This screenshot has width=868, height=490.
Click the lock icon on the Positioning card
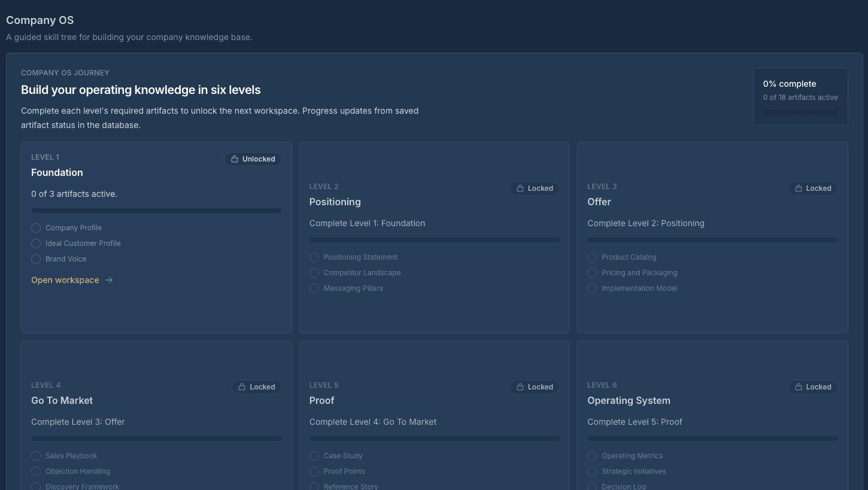pyautogui.click(x=520, y=188)
